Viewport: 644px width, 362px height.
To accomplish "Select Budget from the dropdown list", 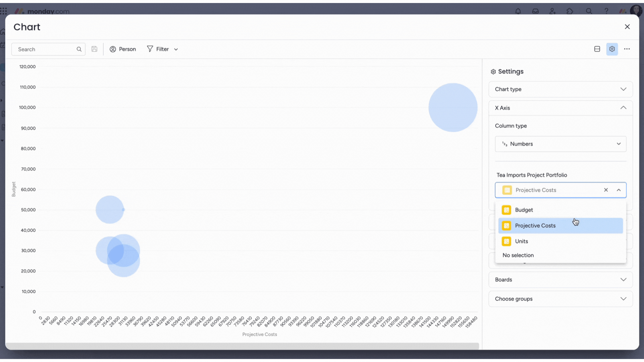I will (524, 209).
